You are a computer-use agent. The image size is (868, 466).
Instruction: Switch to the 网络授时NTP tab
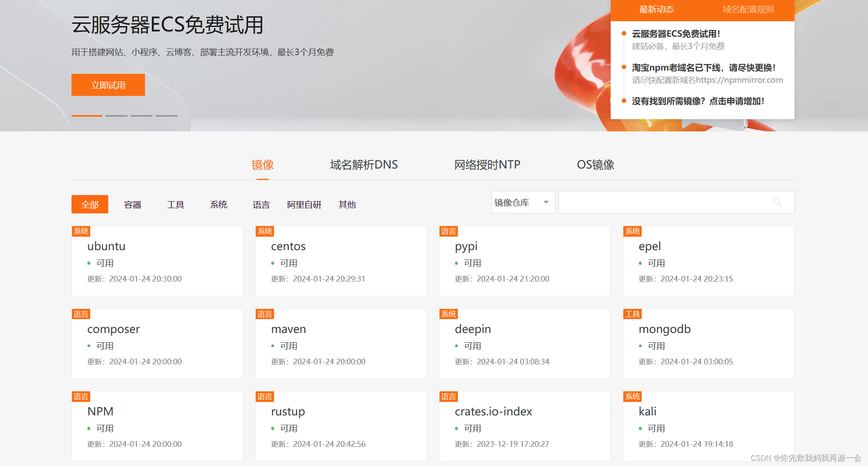click(487, 165)
